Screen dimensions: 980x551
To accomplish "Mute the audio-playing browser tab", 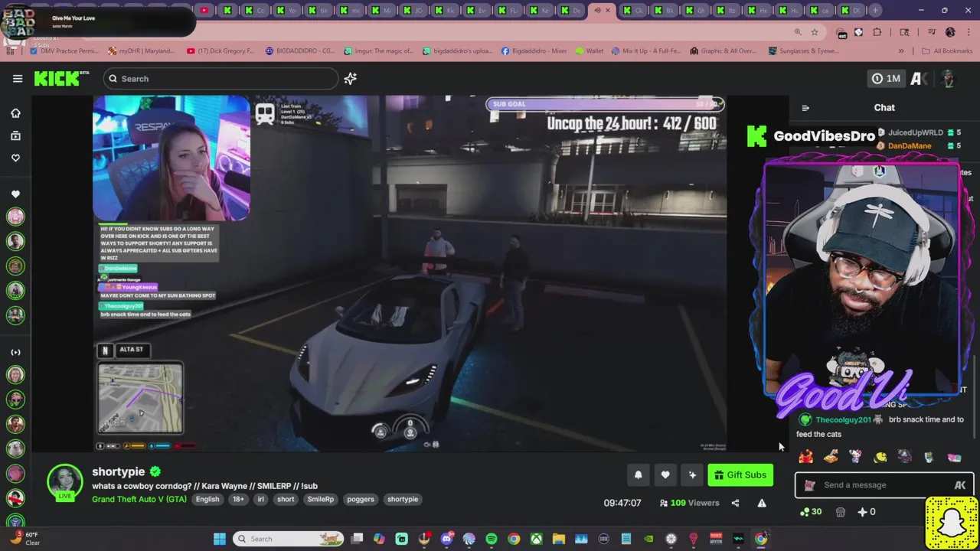I will tap(598, 11).
